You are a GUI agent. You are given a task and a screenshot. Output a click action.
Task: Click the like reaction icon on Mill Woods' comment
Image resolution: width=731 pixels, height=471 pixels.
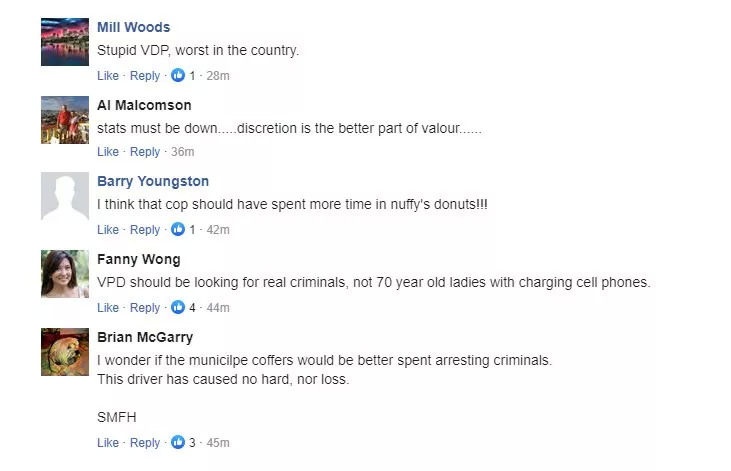179,75
